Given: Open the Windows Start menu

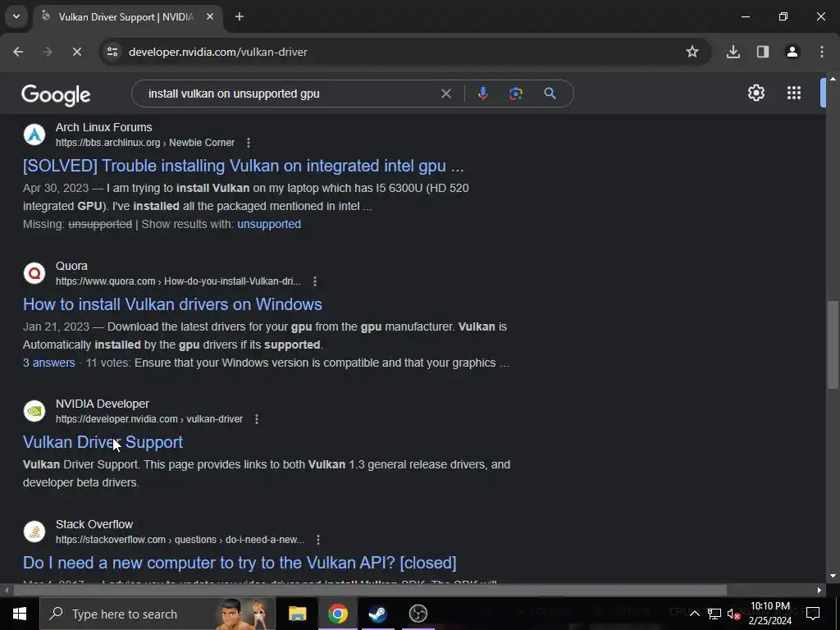Looking at the screenshot, I should (x=20, y=614).
